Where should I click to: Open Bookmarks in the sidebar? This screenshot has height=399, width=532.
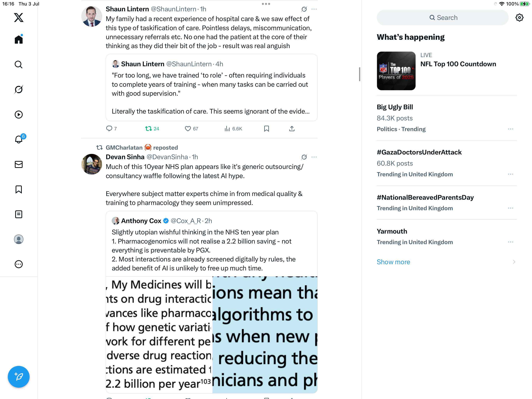18,189
